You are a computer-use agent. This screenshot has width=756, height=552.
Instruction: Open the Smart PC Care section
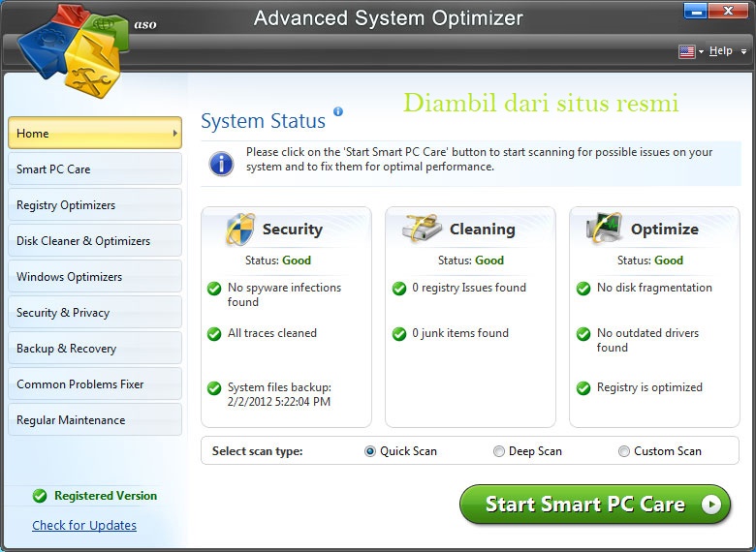95,169
